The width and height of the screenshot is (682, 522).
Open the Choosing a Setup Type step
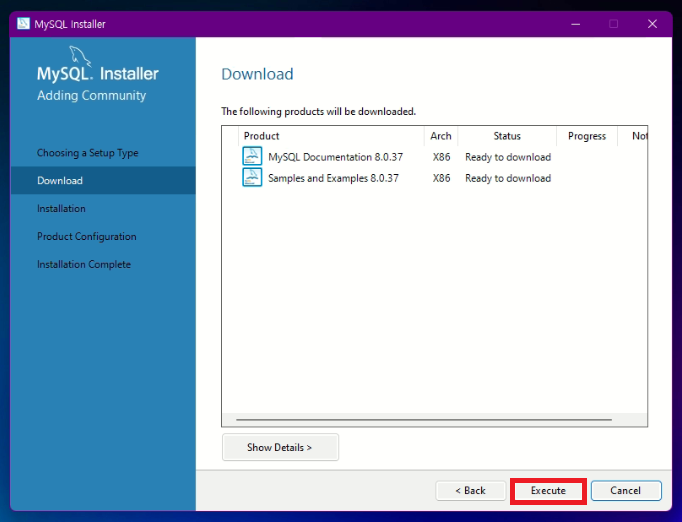pyautogui.click(x=87, y=153)
